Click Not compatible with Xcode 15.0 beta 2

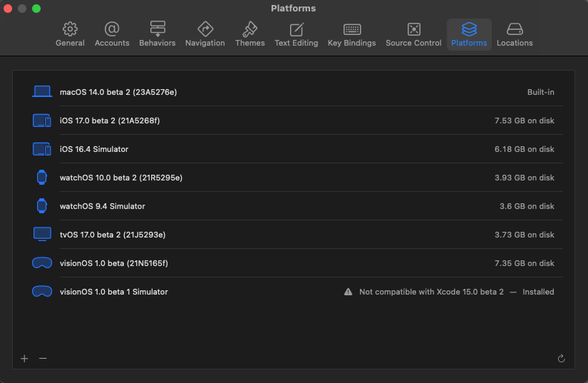pyautogui.click(x=431, y=292)
